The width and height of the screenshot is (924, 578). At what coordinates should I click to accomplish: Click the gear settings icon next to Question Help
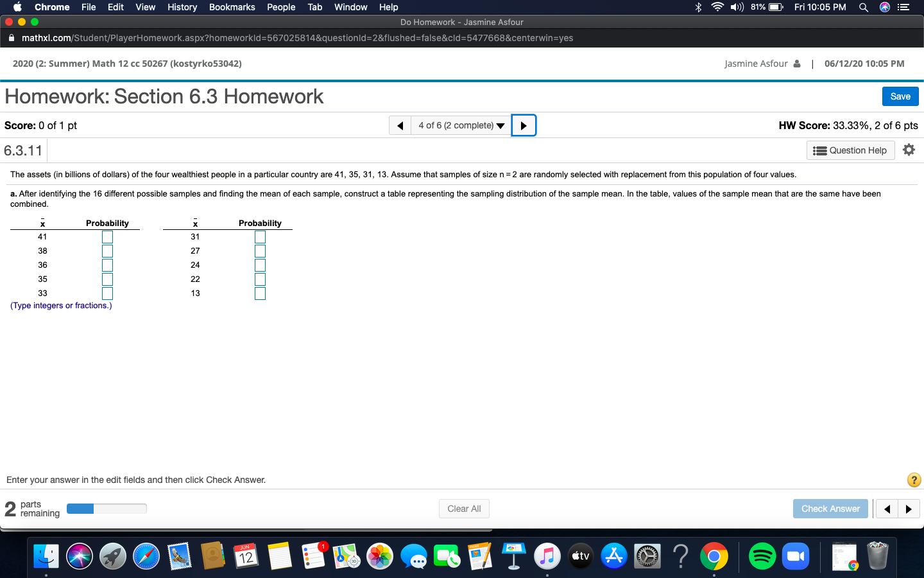tap(909, 150)
